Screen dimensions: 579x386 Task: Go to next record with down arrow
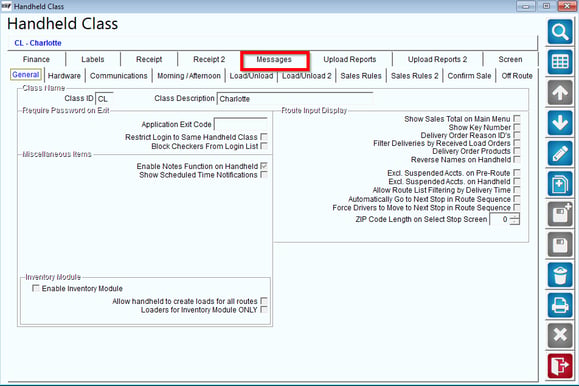(560, 123)
